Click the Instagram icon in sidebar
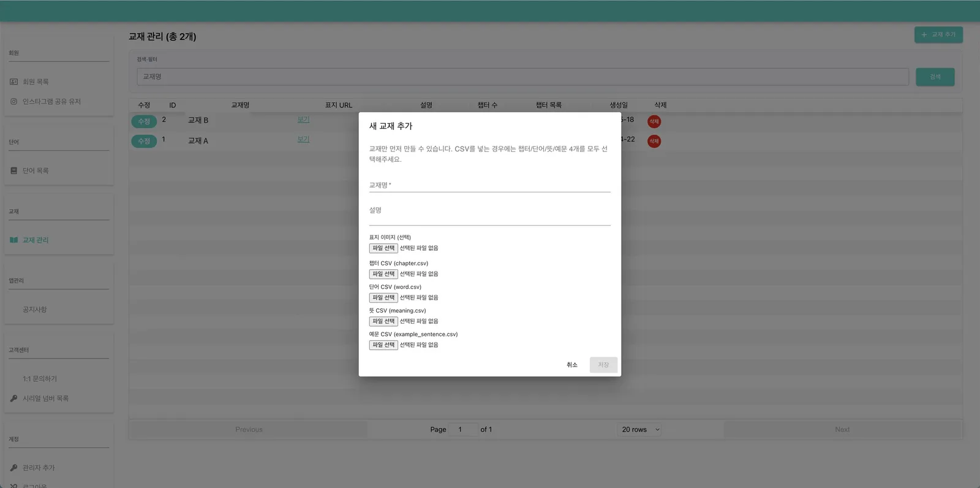The width and height of the screenshot is (980, 488). pyautogui.click(x=13, y=102)
